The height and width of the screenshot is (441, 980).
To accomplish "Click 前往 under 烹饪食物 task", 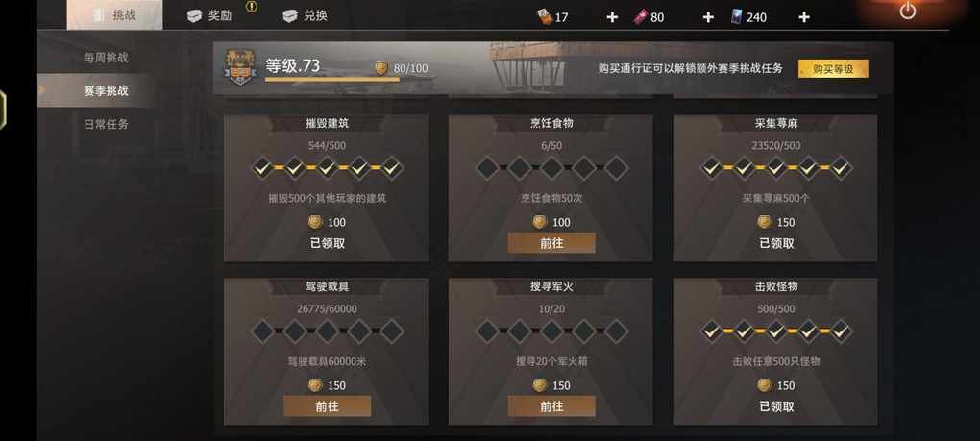I will (x=551, y=243).
